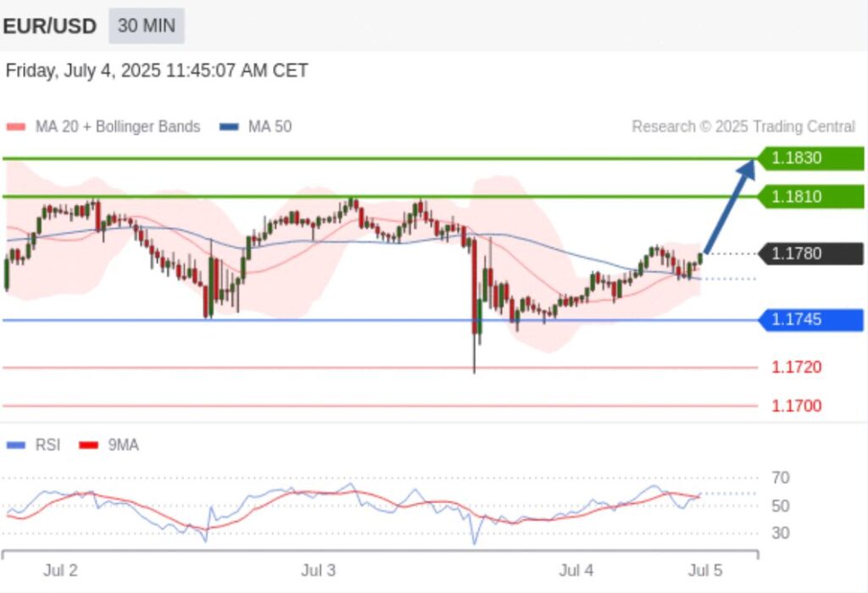Select the Jul 4 date axis marker

point(576,570)
